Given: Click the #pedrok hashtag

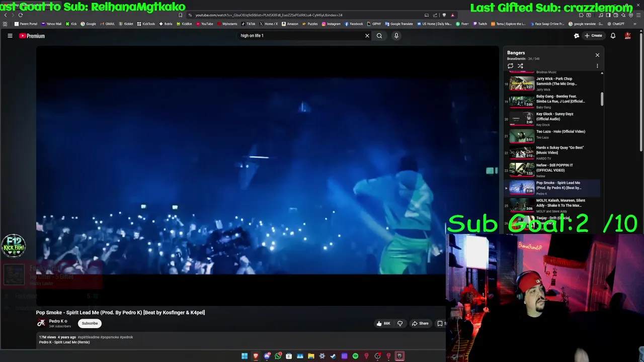Looking at the screenshot, I should 126,337.
